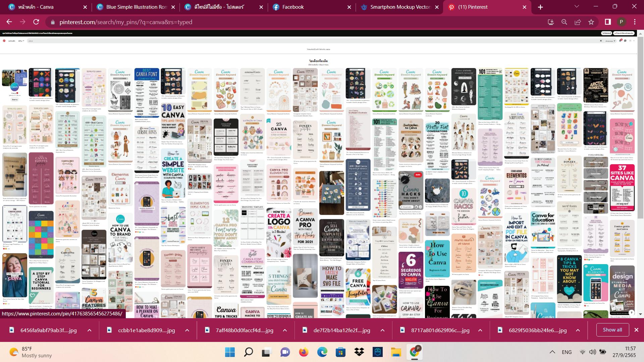This screenshot has width=644, height=362.
Task: Open Microsoft Store from the taskbar
Action: pos(340,352)
